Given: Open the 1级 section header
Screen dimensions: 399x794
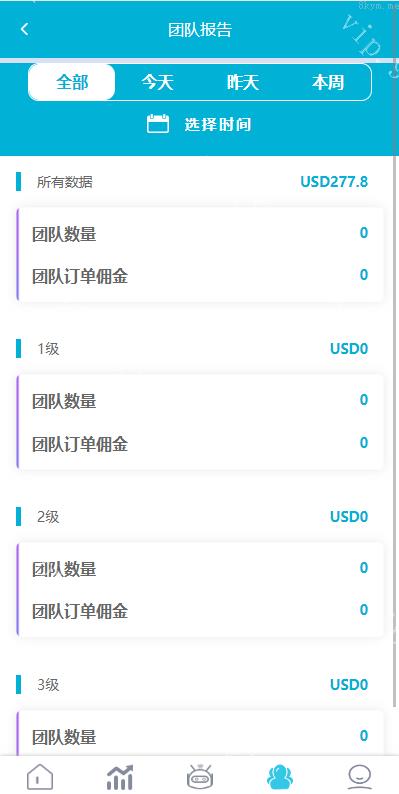Looking at the screenshot, I should click(x=48, y=349).
